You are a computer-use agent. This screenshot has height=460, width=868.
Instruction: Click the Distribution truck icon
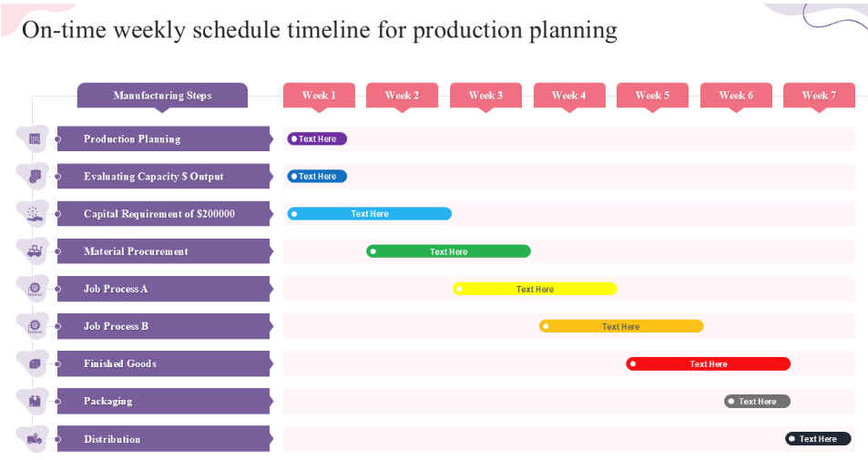pos(35,439)
